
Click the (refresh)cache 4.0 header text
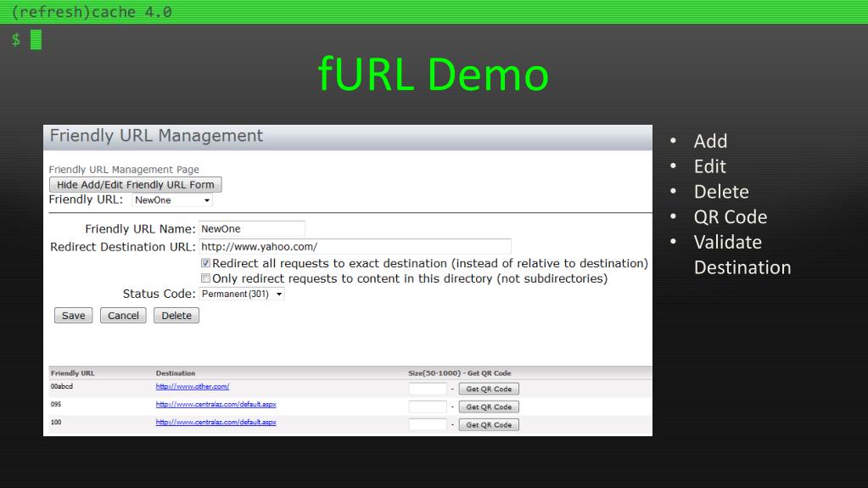(x=92, y=12)
